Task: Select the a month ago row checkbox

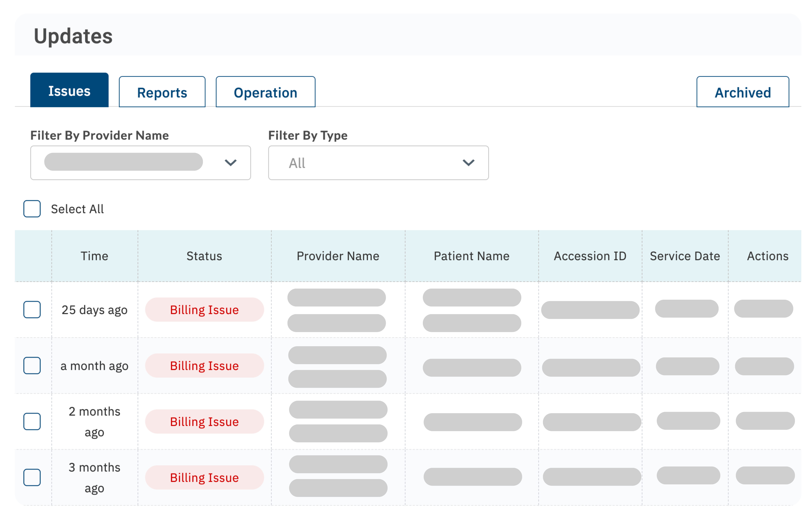Action: [32, 365]
